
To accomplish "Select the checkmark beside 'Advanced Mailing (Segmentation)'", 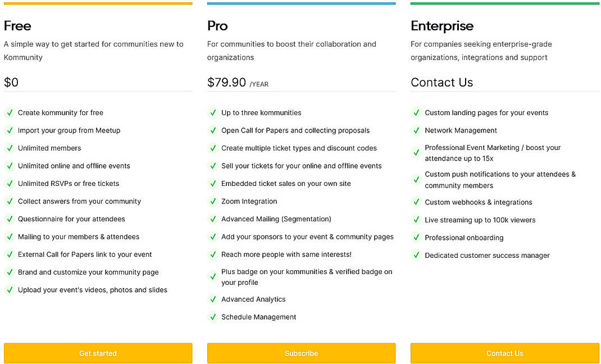I will 213,219.
